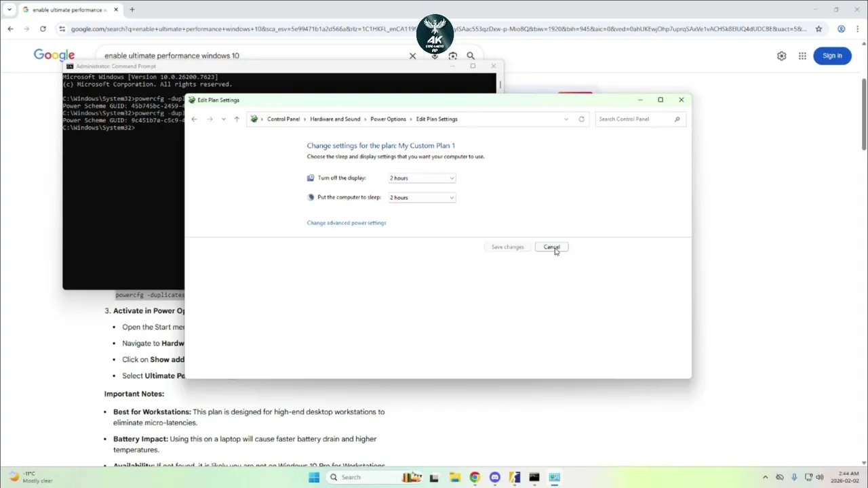Click the Chrome URL address field

point(438,29)
